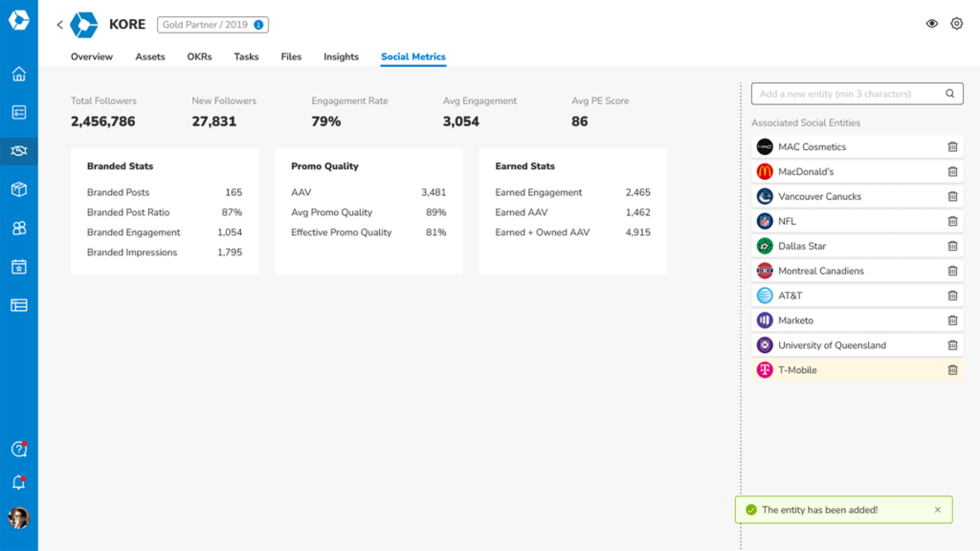The image size is (980, 551).
Task: Select MAC Cosmetics entity
Action: point(812,147)
